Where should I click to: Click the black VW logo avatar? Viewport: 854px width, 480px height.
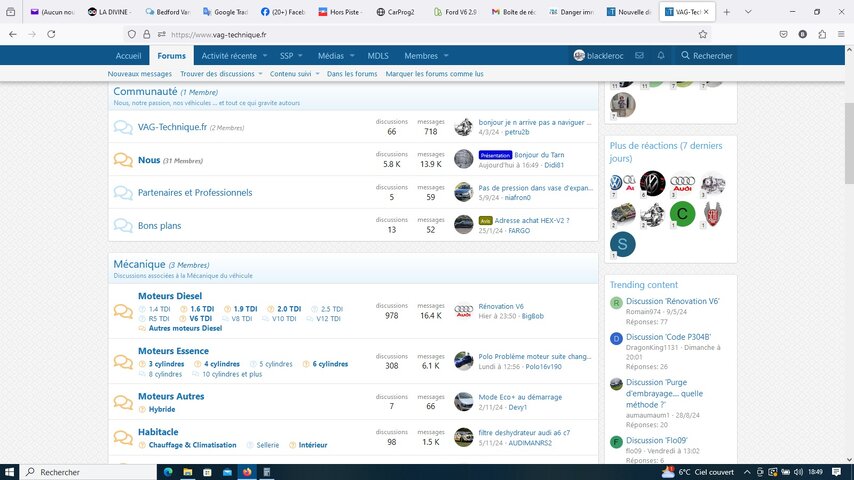click(x=652, y=184)
